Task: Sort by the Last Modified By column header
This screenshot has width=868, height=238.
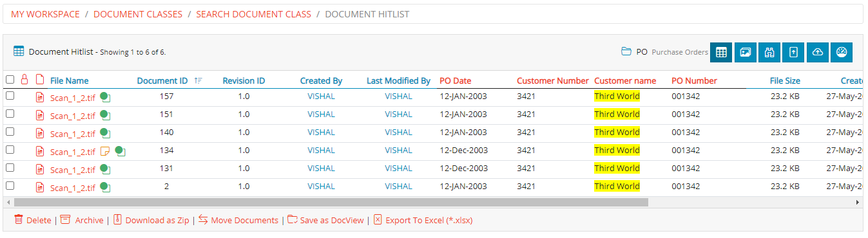Action: [398, 81]
